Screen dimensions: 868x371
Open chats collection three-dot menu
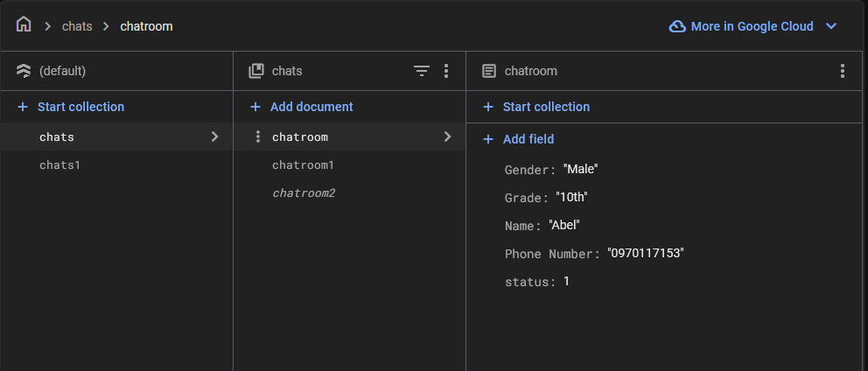point(446,71)
